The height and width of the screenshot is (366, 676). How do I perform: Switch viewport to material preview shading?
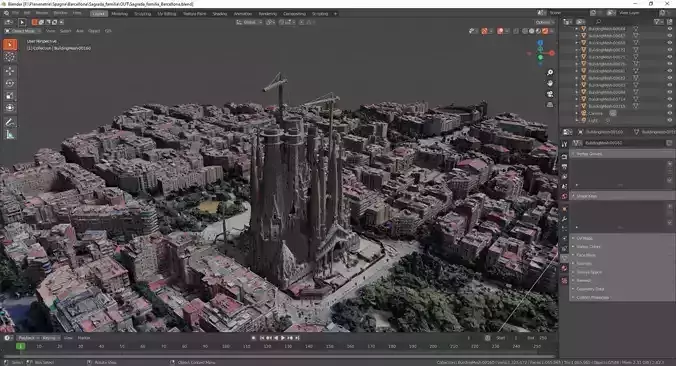[x=538, y=31]
